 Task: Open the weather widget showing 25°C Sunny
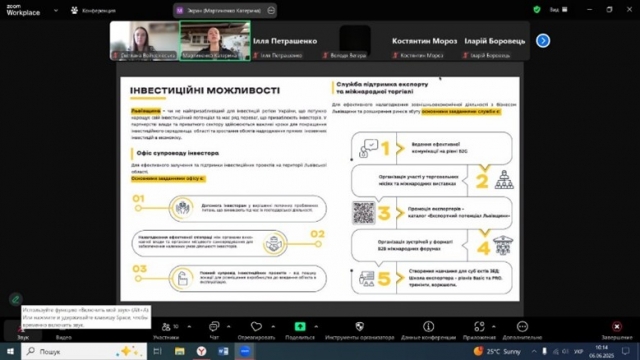(497, 351)
